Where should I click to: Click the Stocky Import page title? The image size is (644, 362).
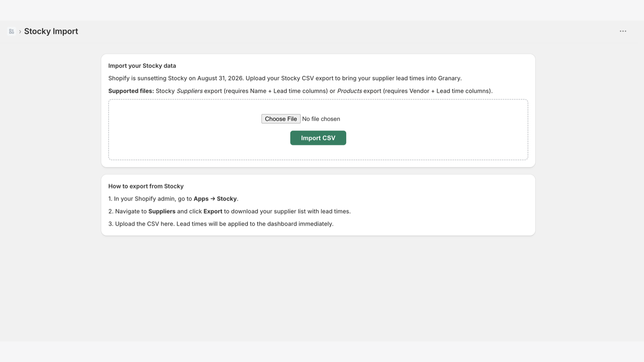[51, 31]
